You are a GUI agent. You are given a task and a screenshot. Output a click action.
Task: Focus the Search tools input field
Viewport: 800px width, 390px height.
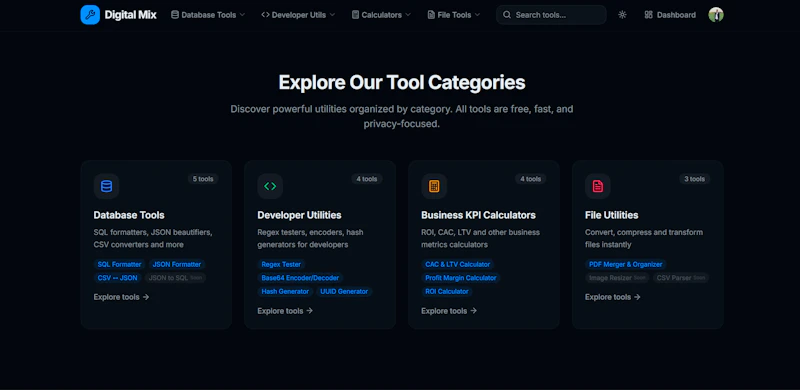coord(551,15)
